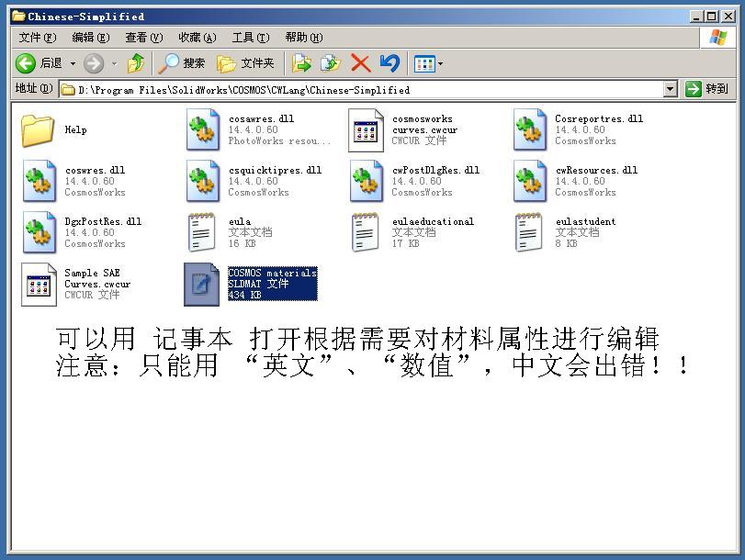745x560 pixels.
Task: Select the eula text document icon
Action: (x=201, y=231)
